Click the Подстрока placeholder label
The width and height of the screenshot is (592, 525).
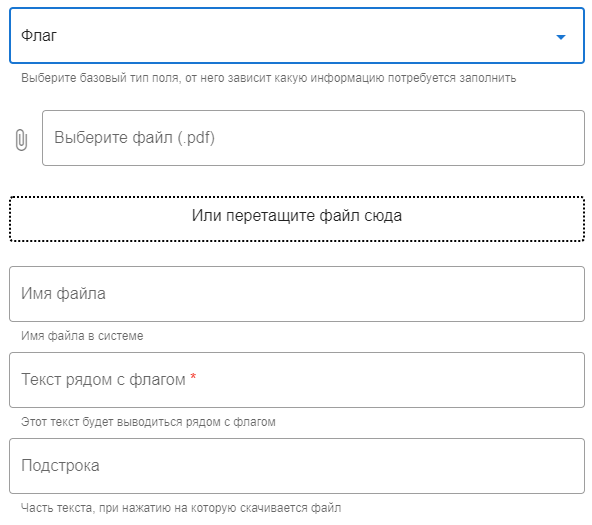pyautogui.click(x=60, y=466)
